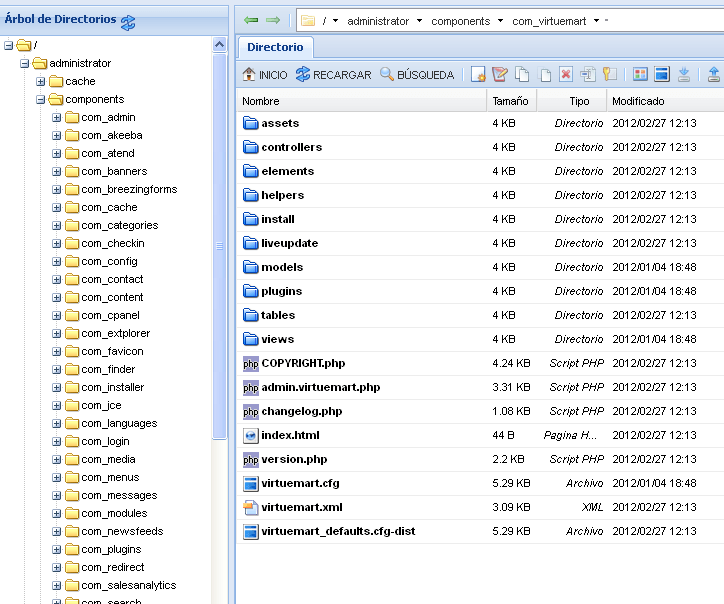Open the controllers directory row
This screenshot has width=724, height=604.
[480, 147]
